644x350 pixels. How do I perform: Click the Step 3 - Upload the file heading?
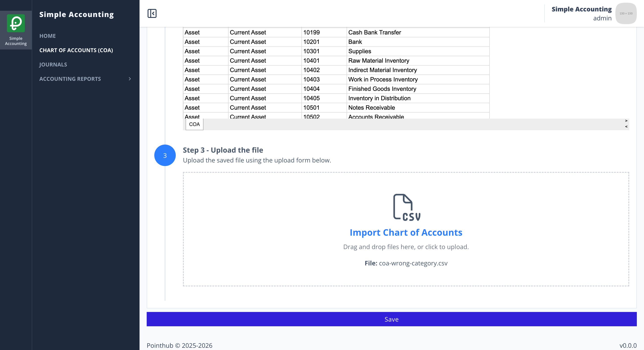[223, 150]
